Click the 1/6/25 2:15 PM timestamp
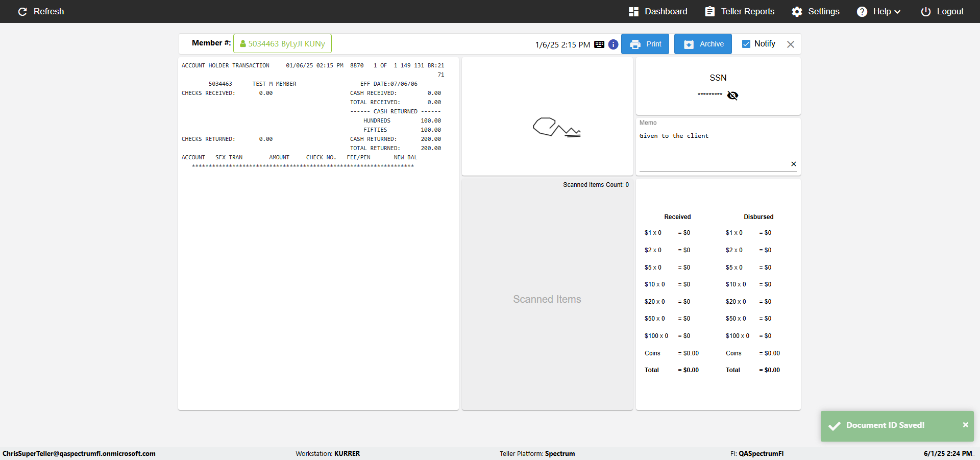This screenshot has width=980, height=460. 562,44
